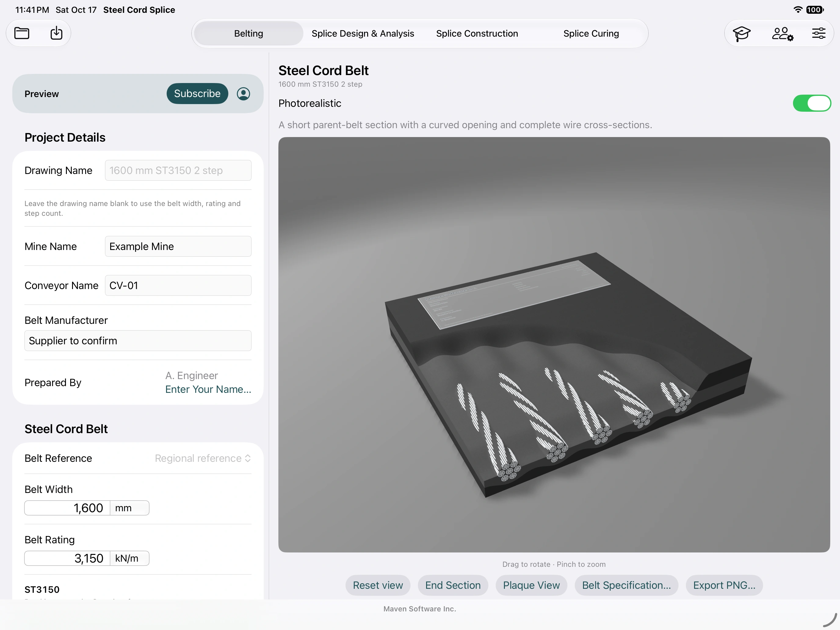
Task: Edit the Belt Width value 1,600
Action: [x=67, y=508]
